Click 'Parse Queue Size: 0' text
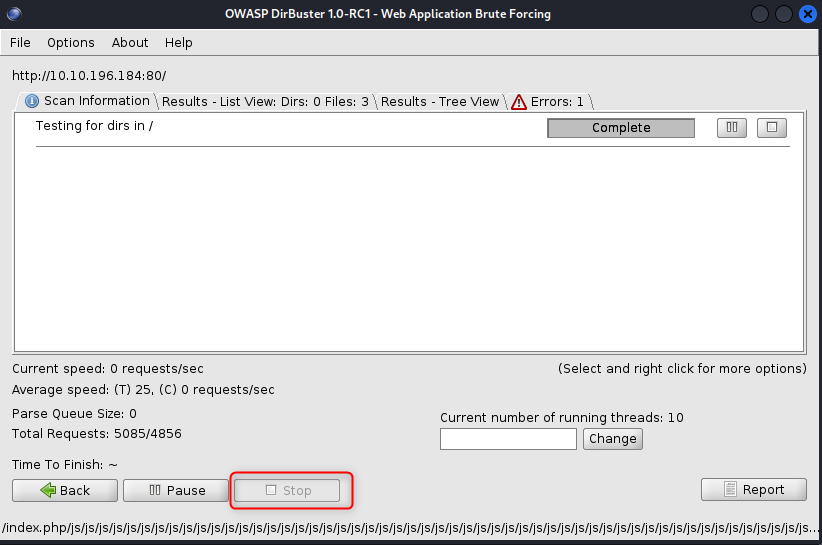Screen dimensions: 822x545 (x=74, y=414)
